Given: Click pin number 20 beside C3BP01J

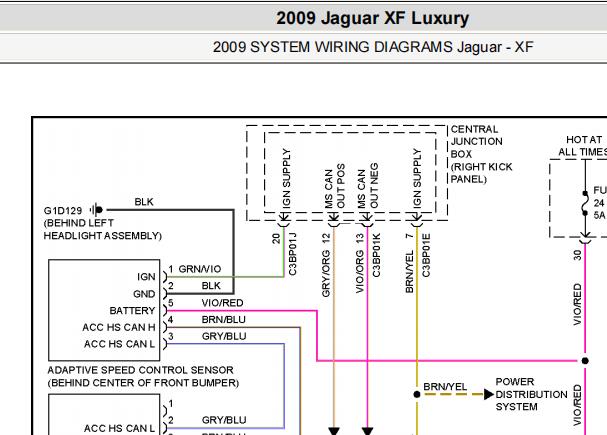Looking at the screenshot, I should (x=276, y=239).
